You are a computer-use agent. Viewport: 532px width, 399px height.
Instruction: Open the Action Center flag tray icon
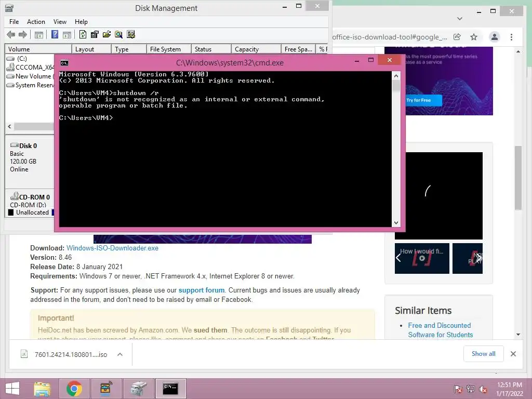(x=458, y=389)
